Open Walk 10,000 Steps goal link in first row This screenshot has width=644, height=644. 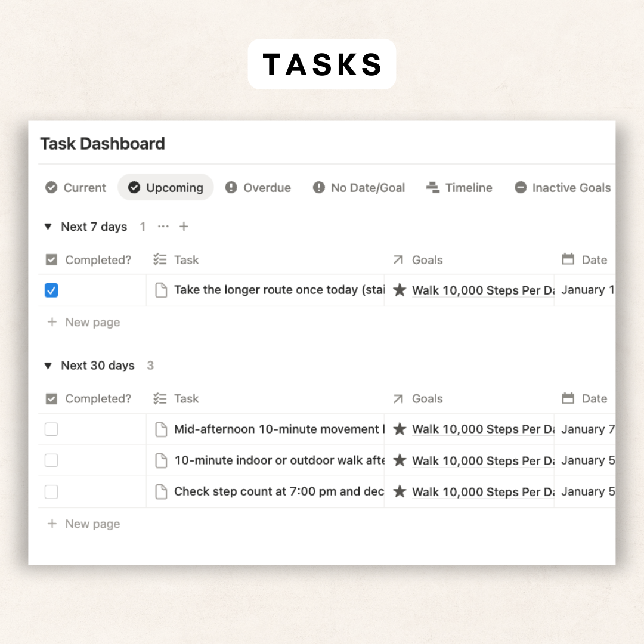point(483,290)
